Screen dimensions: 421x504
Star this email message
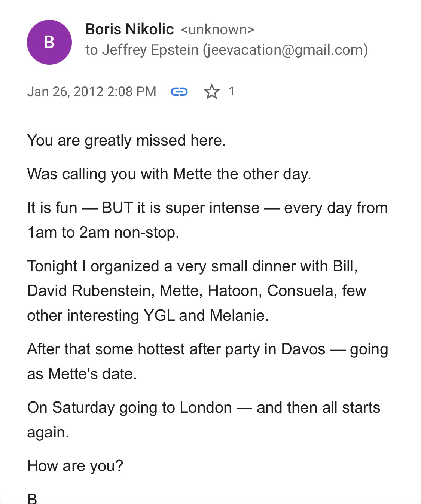tap(211, 92)
